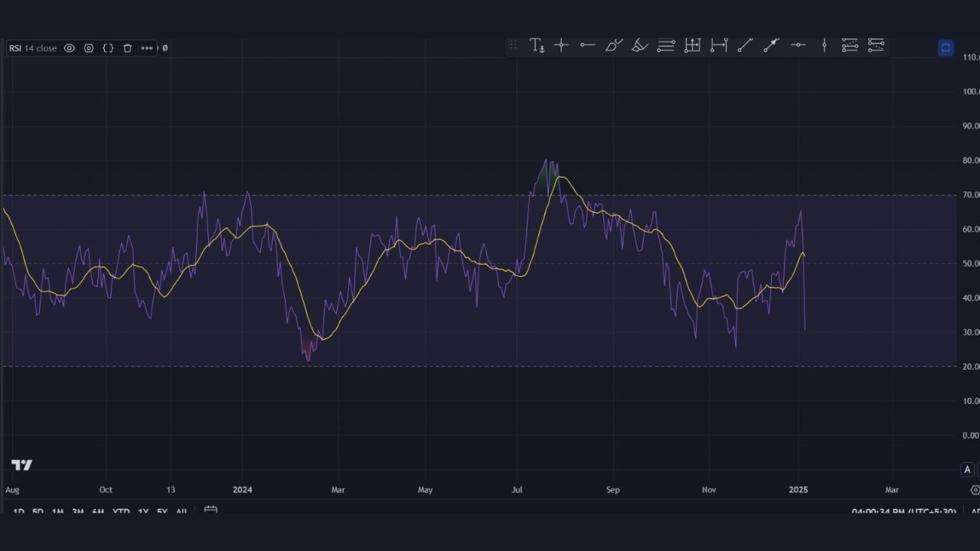This screenshot has width=980, height=551.
Task: Click the Nov time axis label
Action: (x=709, y=490)
